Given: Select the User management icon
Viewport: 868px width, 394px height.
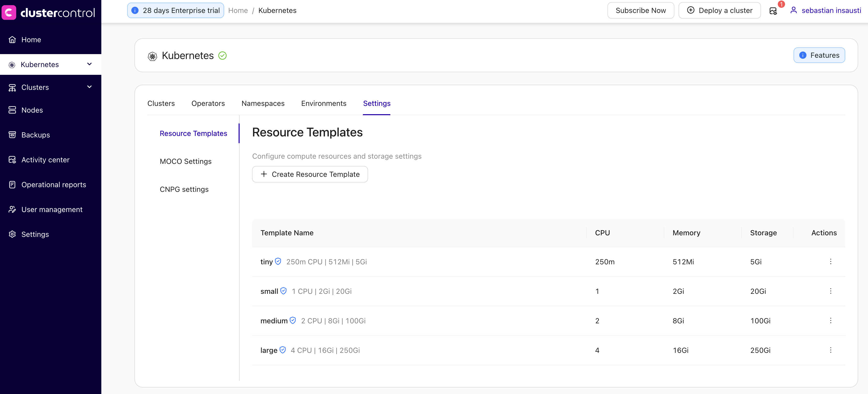Looking at the screenshot, I should pyautogui.click(x=12, y=209).
